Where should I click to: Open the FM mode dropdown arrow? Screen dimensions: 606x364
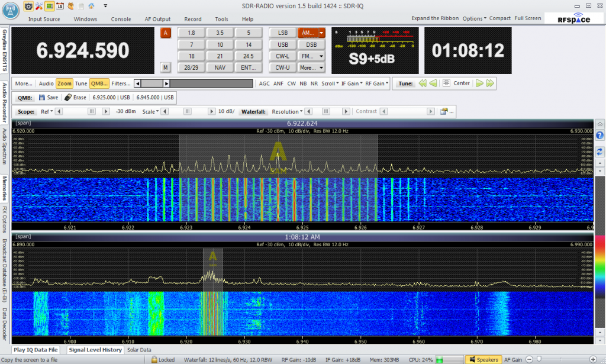click(x=321, y=56)
